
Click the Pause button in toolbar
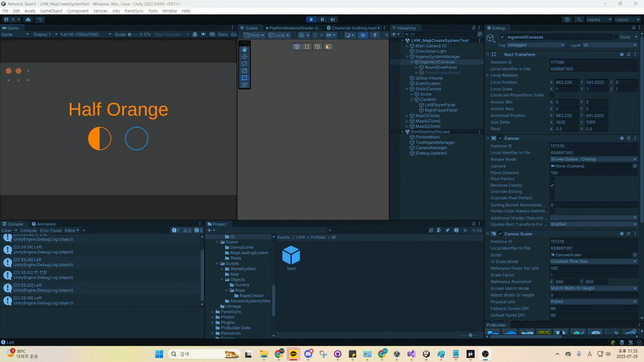click(x=322, y=19)
